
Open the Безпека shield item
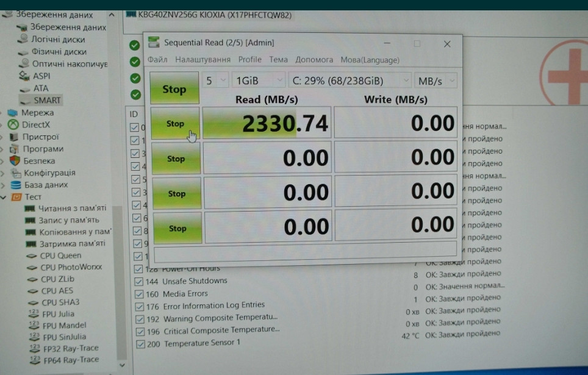[x=15, y=161]
